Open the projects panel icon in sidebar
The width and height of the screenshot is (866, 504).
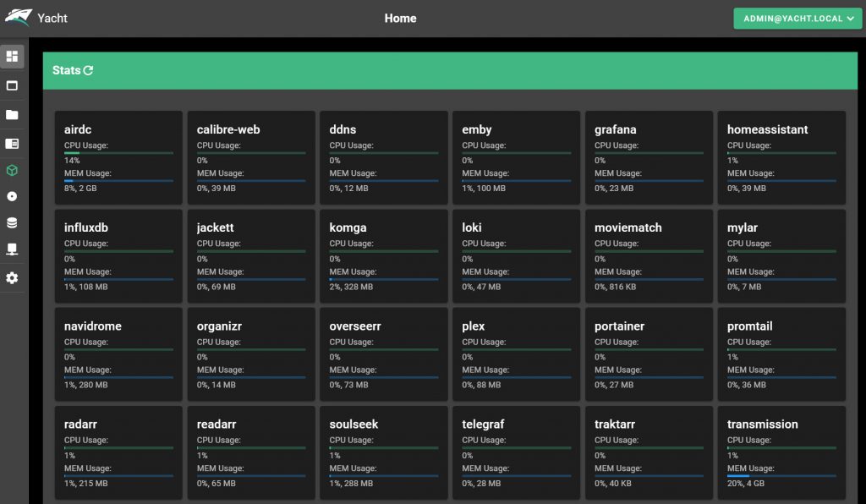12,144
